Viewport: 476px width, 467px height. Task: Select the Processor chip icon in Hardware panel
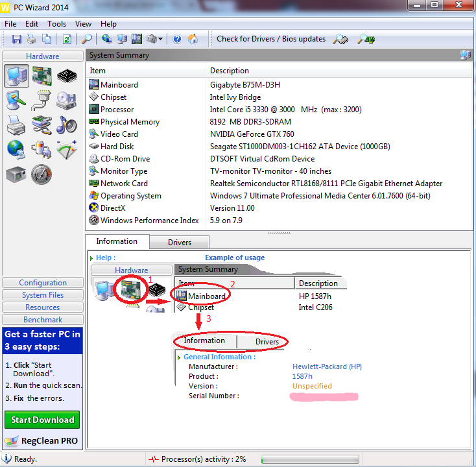tap(67, 76)
